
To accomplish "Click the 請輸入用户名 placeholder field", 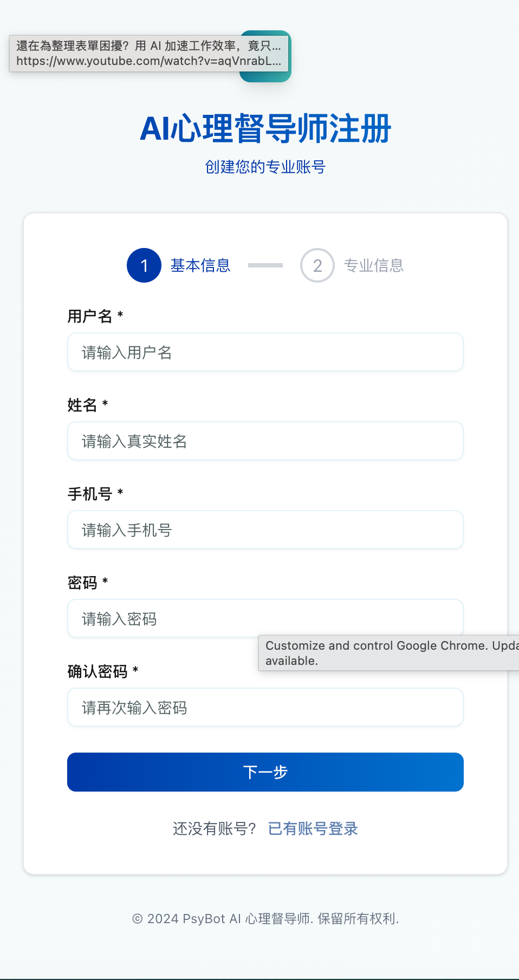I will pos(265,352).
